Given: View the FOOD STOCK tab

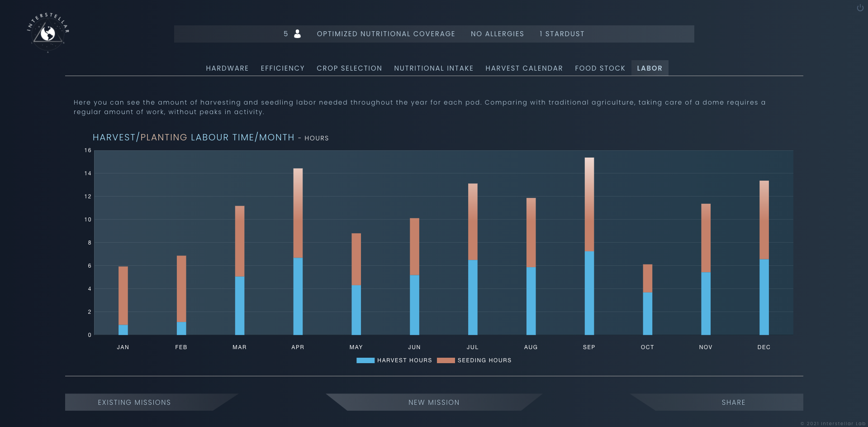Looking at the screenshot, I should click(599, 68).
